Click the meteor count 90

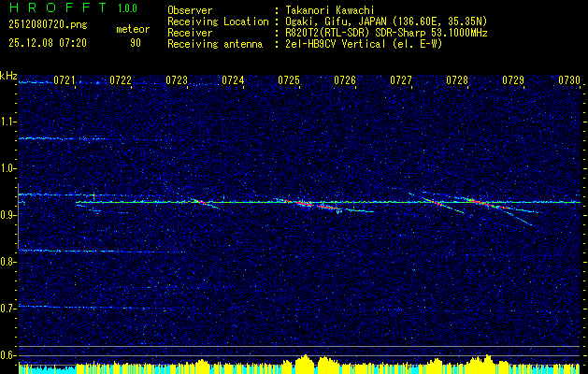tap(136, 43)
